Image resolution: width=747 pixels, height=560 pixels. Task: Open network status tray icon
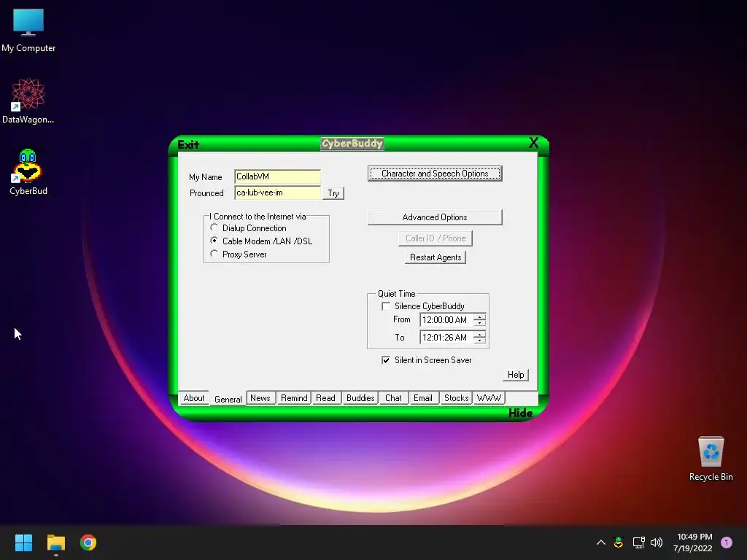(x=638, y=542)
